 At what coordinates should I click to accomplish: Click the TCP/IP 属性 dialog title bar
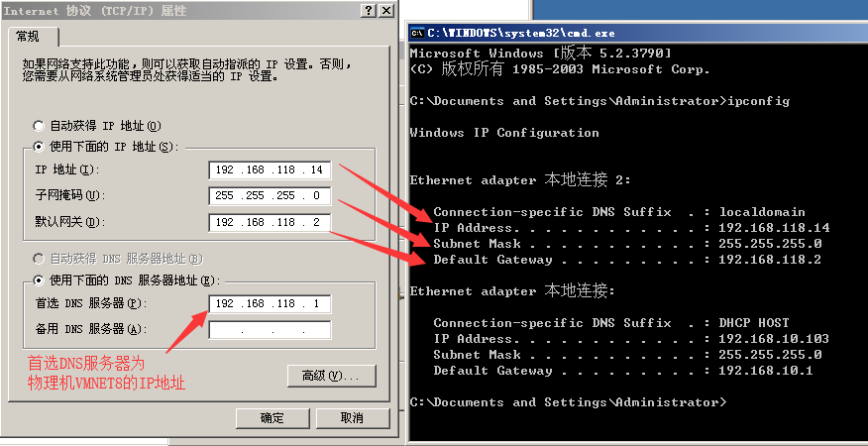[x=182, y=11]
